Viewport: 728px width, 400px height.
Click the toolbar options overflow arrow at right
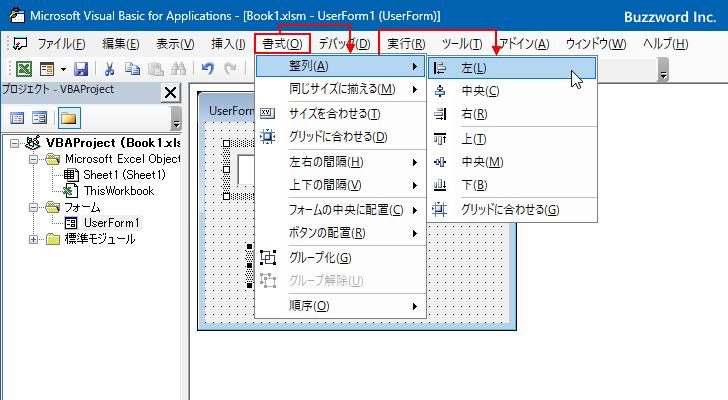tap(663, 70)
